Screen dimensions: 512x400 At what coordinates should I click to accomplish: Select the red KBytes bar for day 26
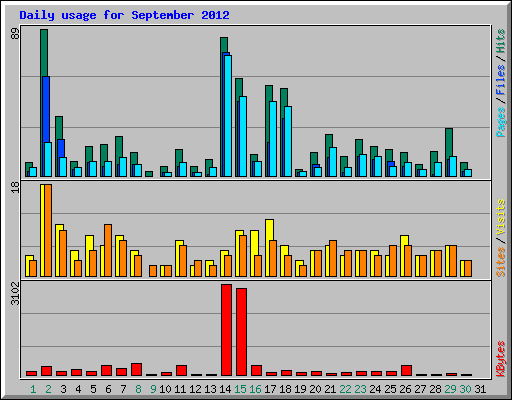pyautogui.click(x=406, y=371)
